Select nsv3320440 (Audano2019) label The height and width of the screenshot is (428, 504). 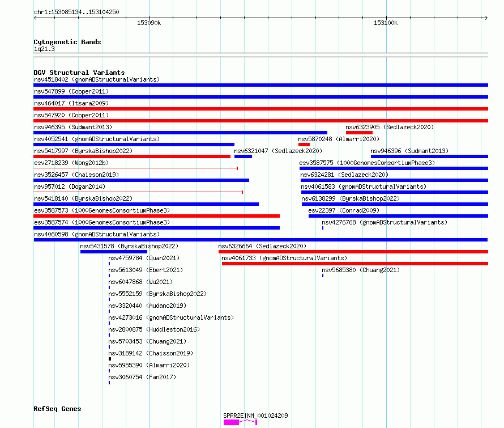point(147,306)
